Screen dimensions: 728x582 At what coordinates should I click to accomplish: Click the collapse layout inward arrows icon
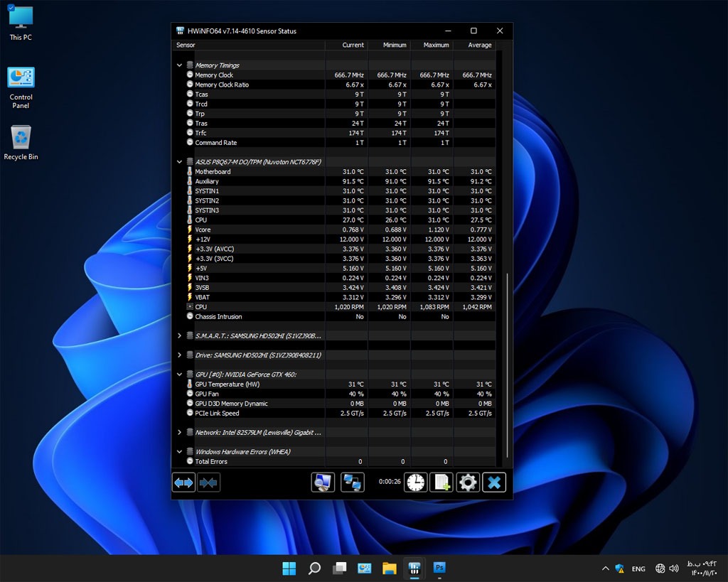(208, 483)
